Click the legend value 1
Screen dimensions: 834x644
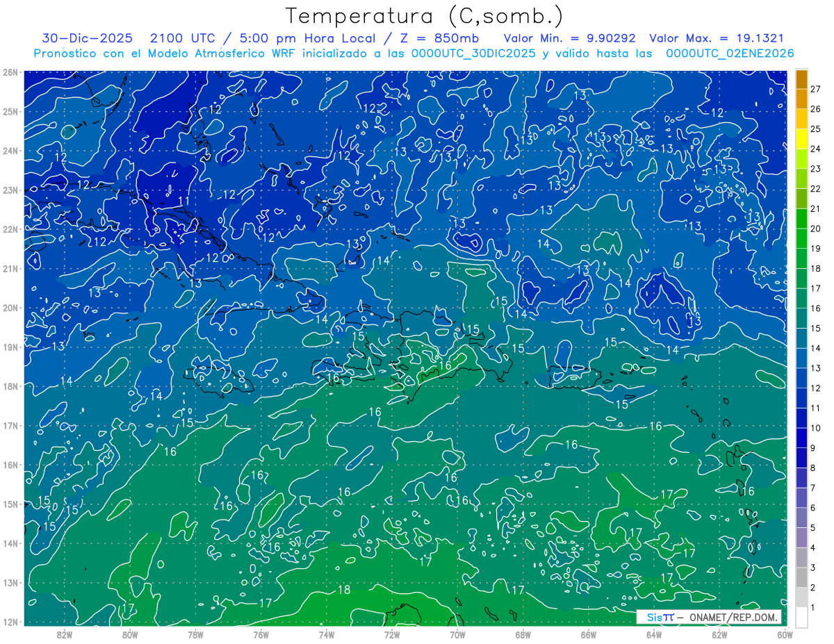click(814, 607)
